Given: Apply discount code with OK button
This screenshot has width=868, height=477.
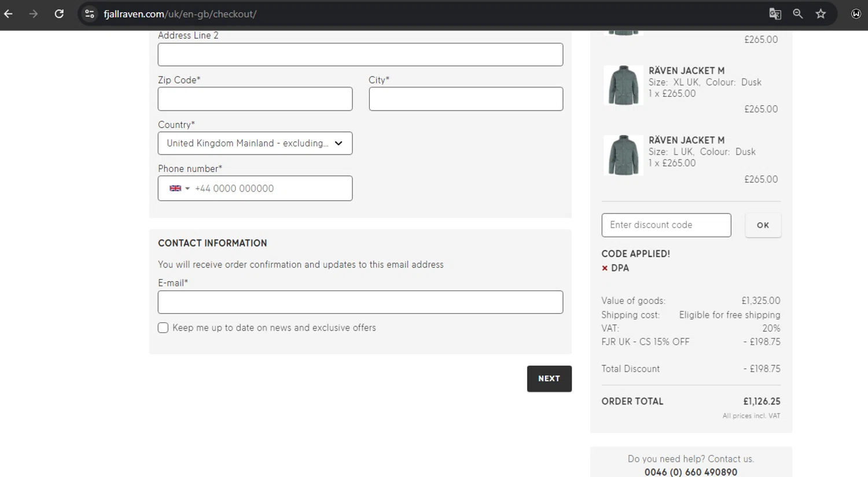Looking at the screenshot, I should point(763,225).
